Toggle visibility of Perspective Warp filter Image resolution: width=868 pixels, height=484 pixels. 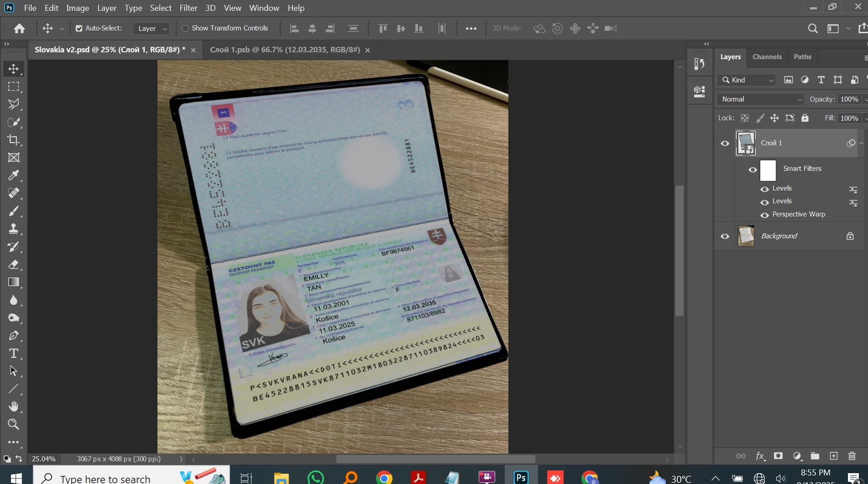click(x=764, y=215)
